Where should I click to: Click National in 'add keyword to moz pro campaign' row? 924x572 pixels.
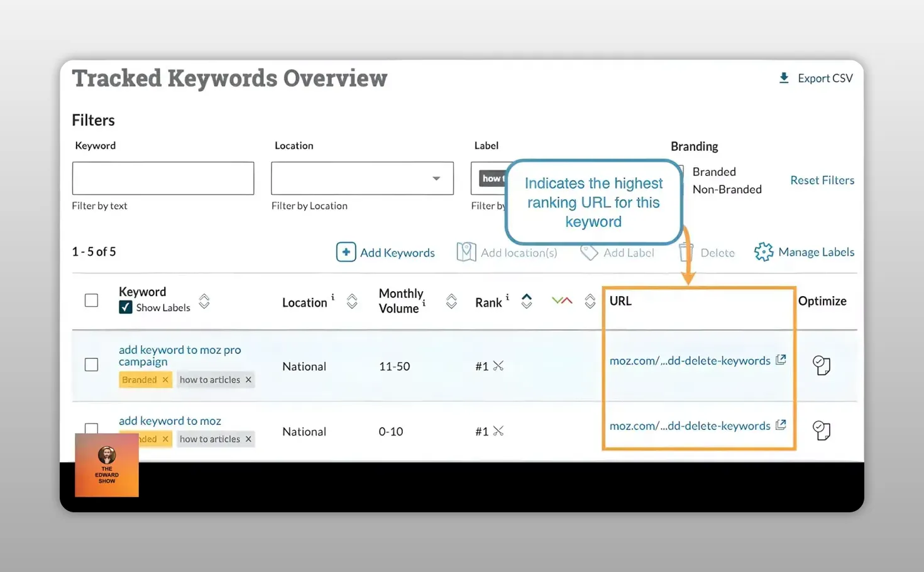[x=304, y=366]
